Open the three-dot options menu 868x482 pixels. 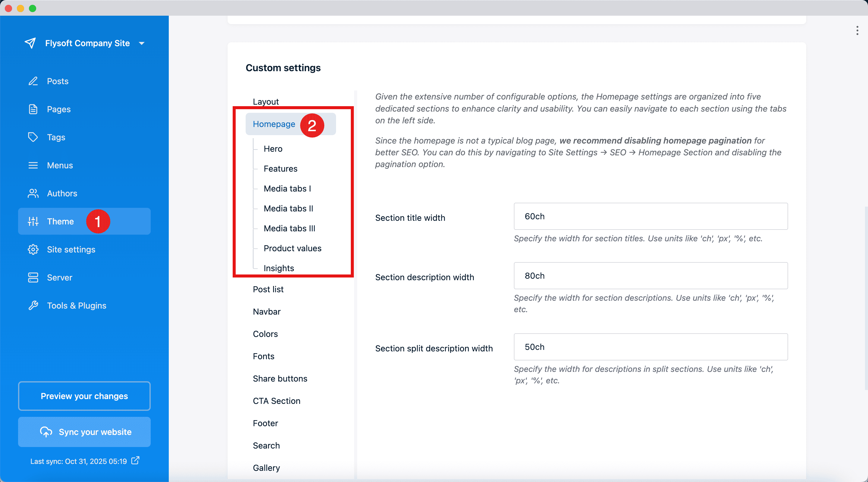tap(857, 30)
